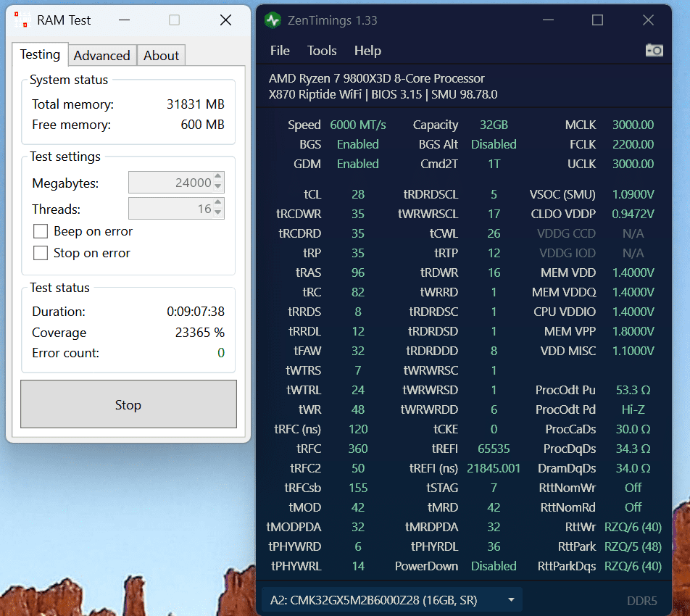690x616 pixels.
Task: Click the tCL value 28
Action: point(358,194)
